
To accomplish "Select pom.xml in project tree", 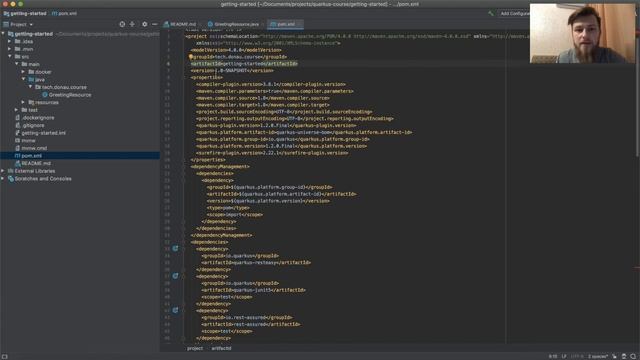I will (x=31, y=156).
